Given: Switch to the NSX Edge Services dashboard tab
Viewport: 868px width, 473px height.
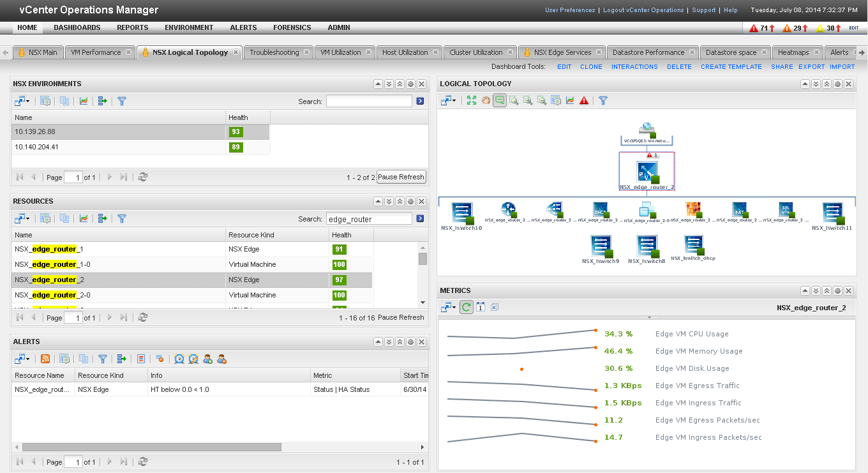Looking at the screenshot, I should 561,53.
